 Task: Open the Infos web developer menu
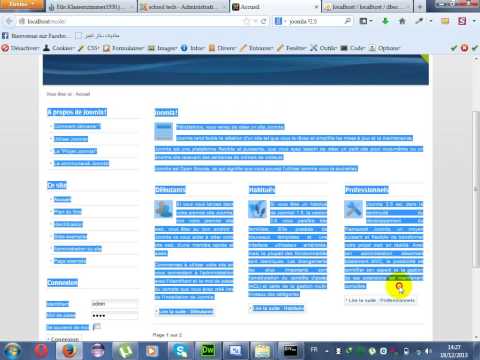point(193,48)
